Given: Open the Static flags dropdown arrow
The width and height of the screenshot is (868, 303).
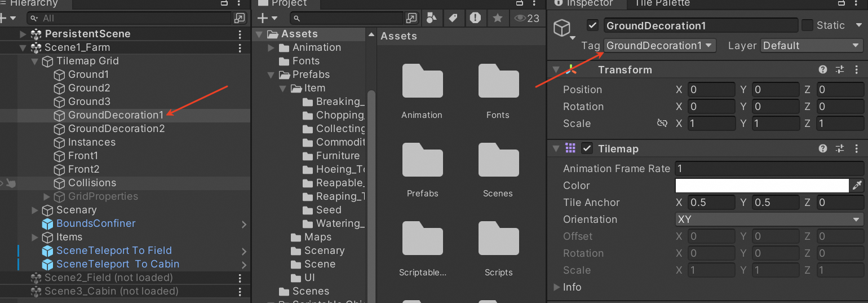Looking at the screenshot, I should click(x=858, y=25).
